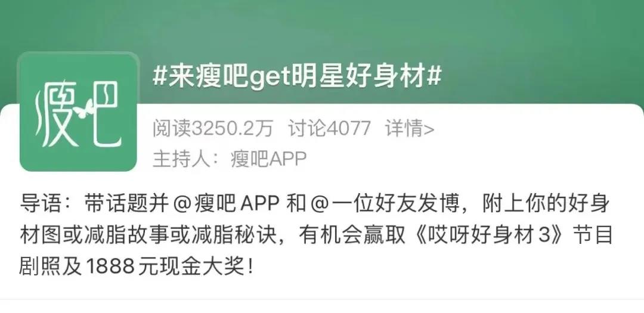Click the 1888 元现金大奖 prize text
Screen dimensions: 644x313
pos(163,267)
